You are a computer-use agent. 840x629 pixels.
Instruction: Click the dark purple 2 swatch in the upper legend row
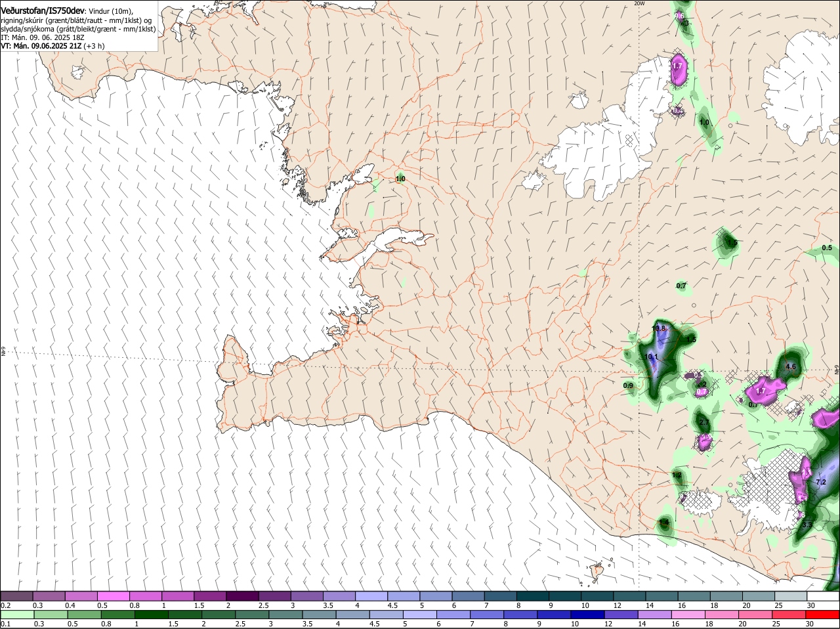click(x=243, y=596)
